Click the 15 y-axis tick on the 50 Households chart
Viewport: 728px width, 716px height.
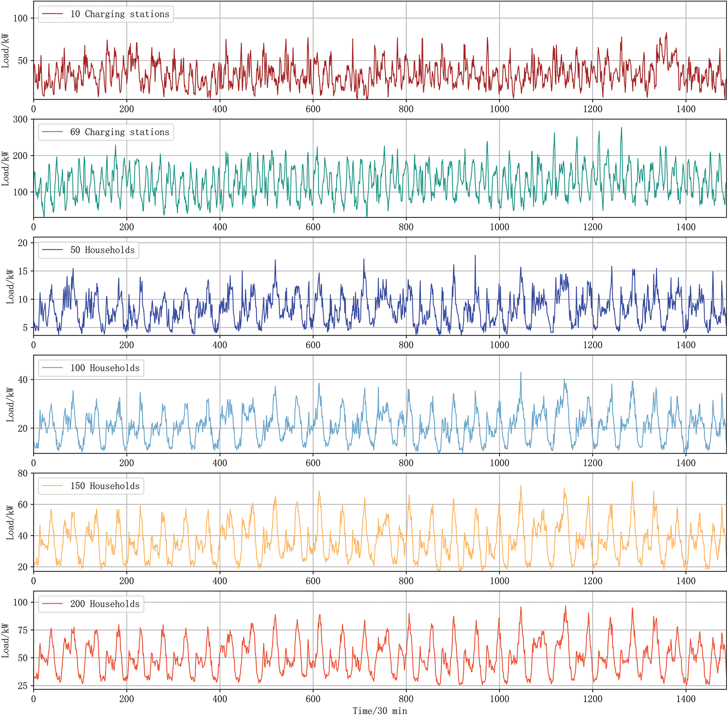coord(23,271)
